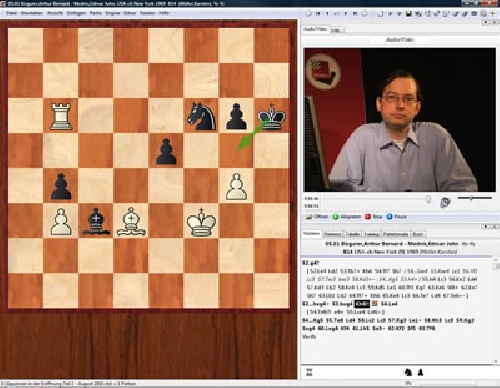Select the black knight on f6

tap(202, 116)
